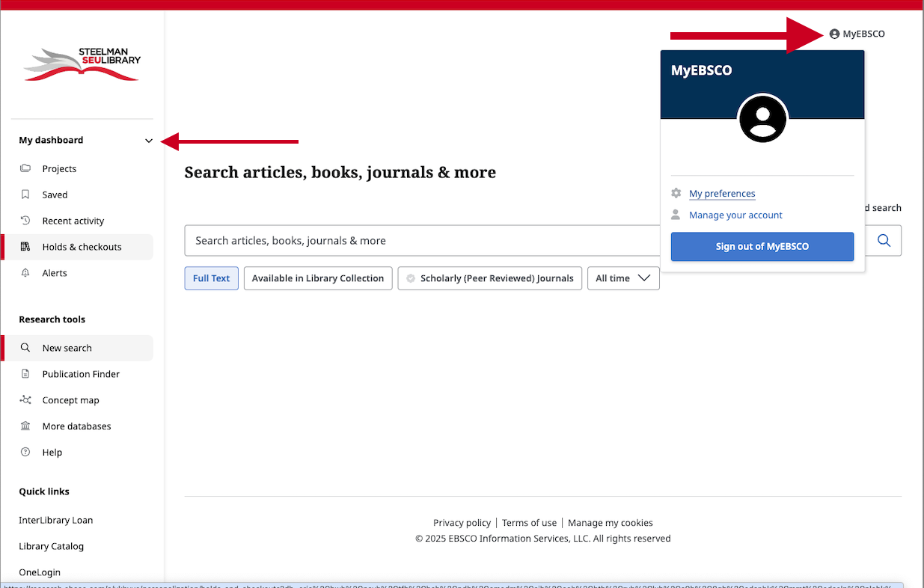Open More databases library icon
Viewport: 924px width, 588px height.
click(25, 426)
